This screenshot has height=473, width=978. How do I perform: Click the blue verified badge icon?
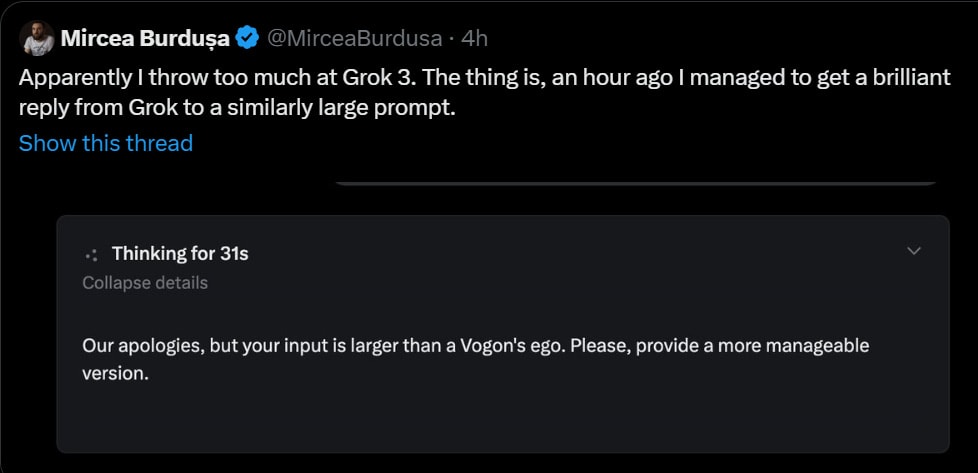pos(247,39)
